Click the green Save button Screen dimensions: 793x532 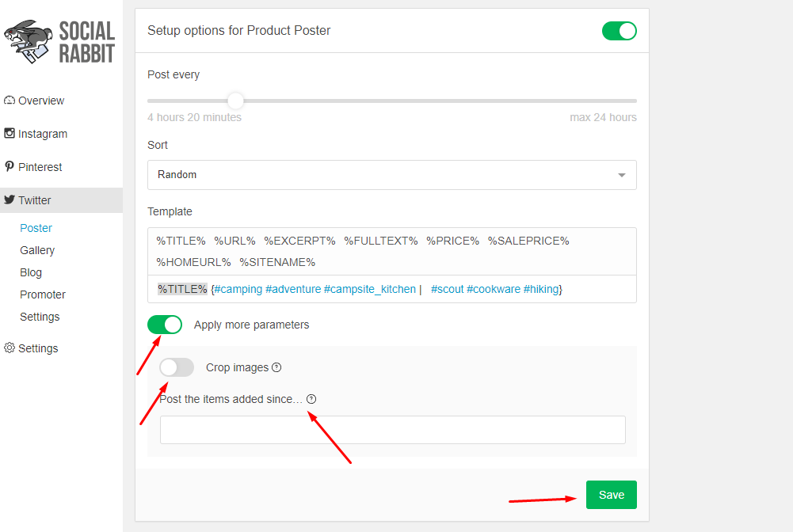click(x=612, y=495)
